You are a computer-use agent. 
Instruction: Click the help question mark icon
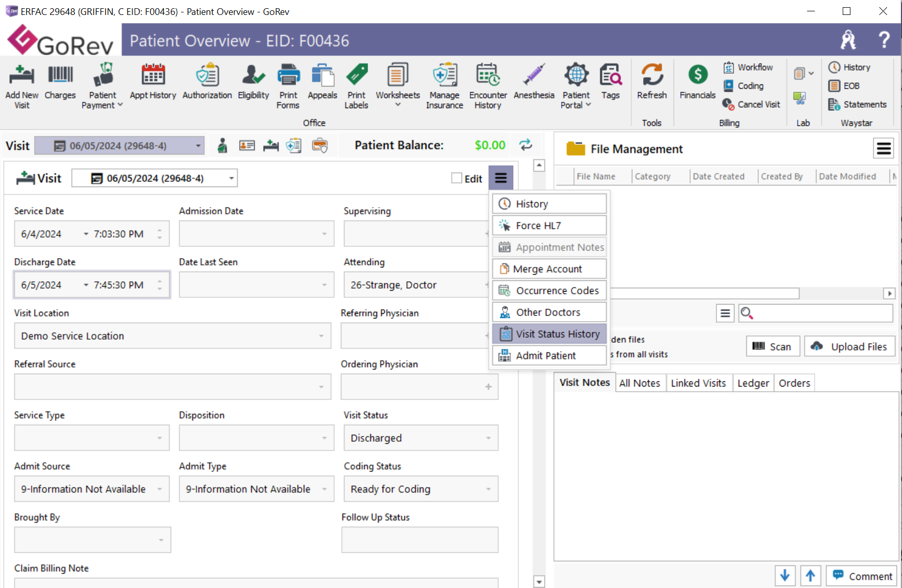884,40
